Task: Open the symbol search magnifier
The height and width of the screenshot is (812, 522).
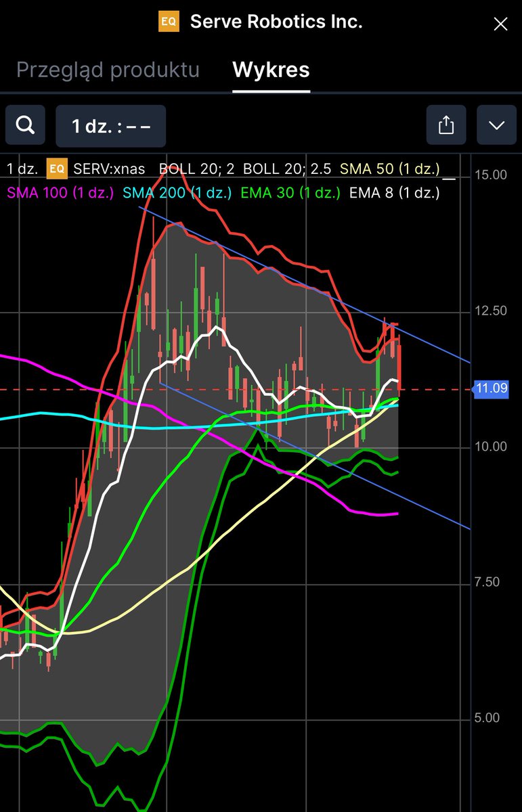Action: click(x=25, y=126)
